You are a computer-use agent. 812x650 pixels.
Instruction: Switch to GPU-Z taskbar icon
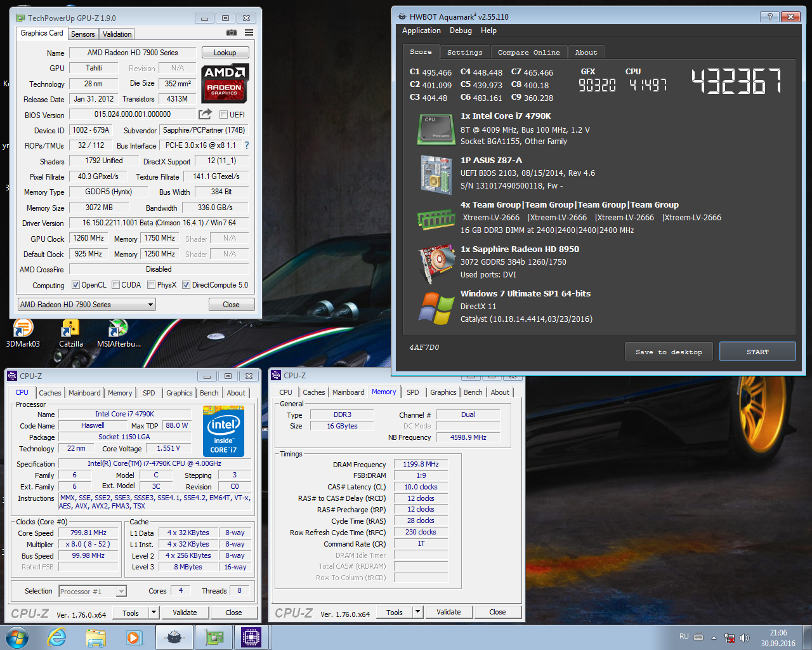pos(213,637)
